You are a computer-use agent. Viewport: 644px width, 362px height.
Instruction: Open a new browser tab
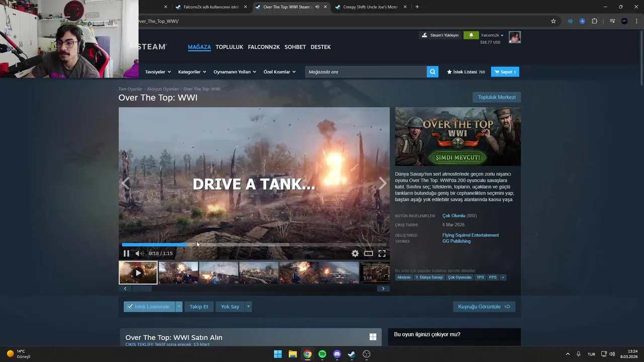coord(417,7)
